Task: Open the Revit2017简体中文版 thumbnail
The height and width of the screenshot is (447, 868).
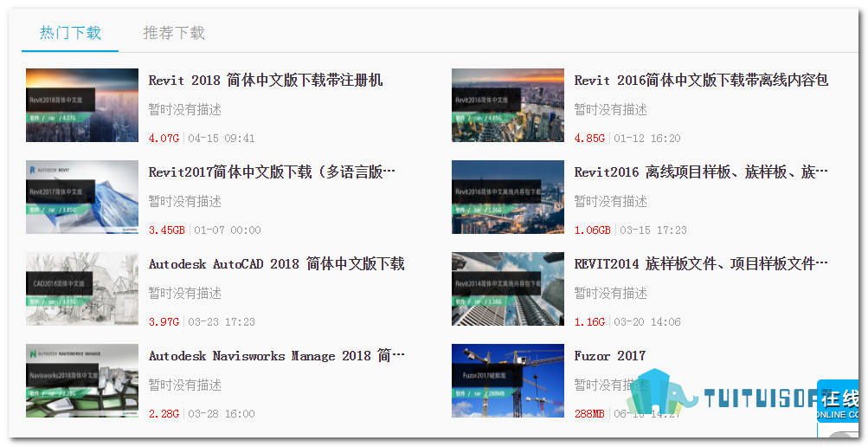Action: click(82, 198)
